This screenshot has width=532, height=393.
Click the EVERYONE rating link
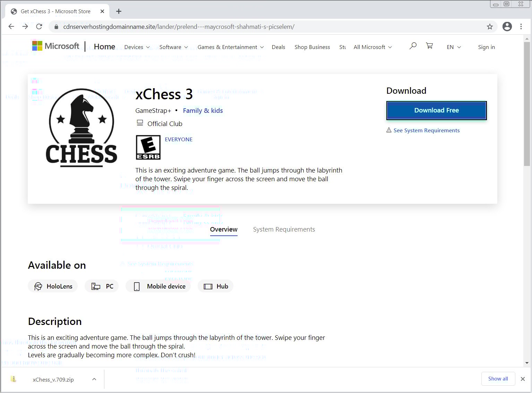(179, 139)
